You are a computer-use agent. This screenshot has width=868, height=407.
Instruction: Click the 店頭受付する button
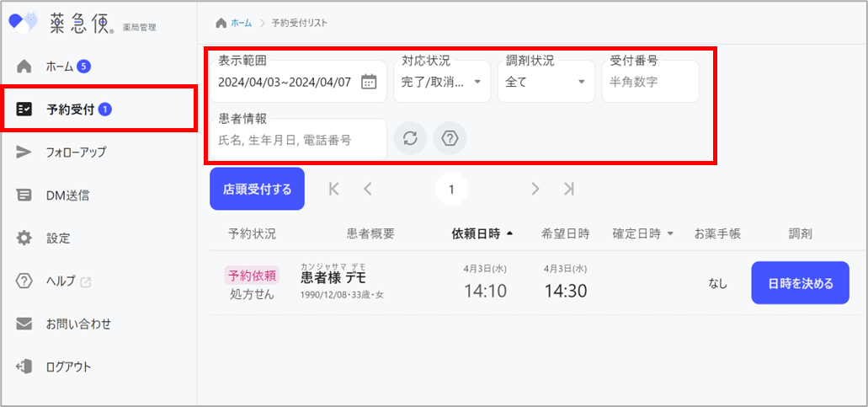[x=257, y=190]
